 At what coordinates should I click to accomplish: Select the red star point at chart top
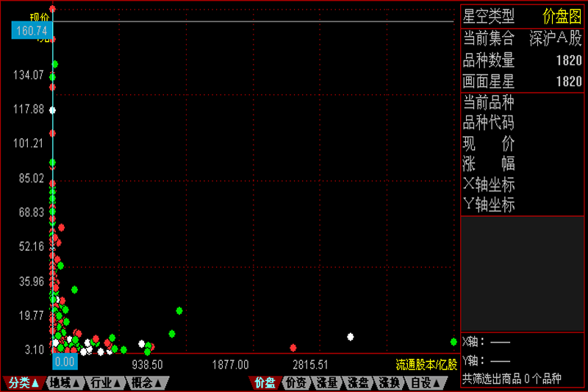(x=52, y=9)
